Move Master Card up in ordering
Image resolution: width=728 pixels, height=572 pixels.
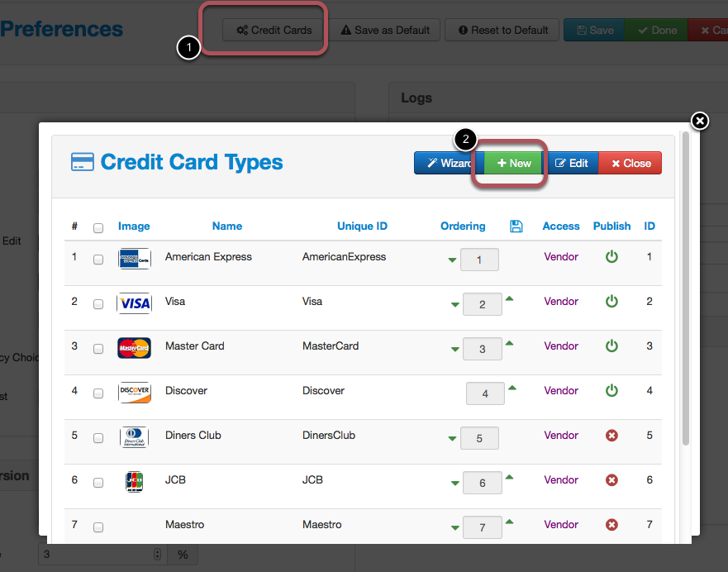pyautogui.click(x=509, y=343)
